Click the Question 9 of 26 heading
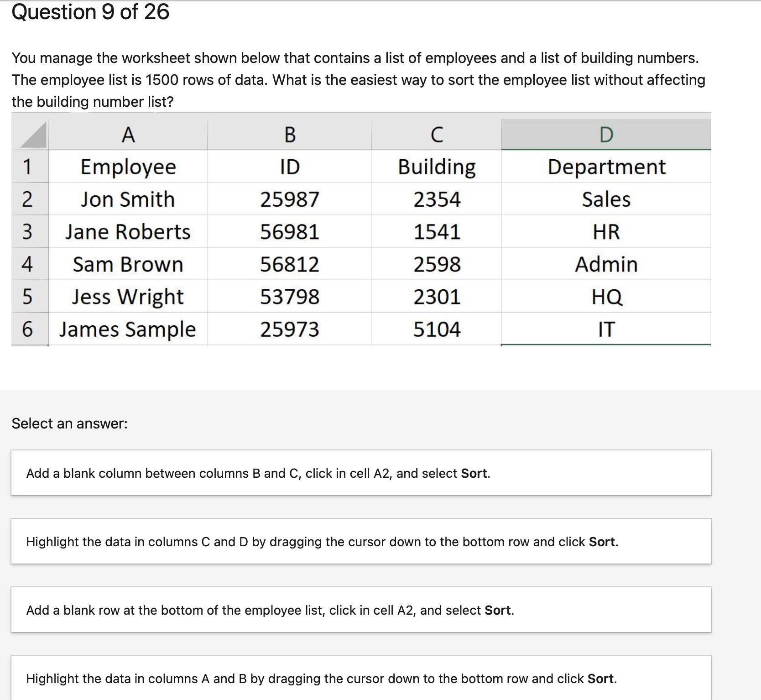Image resolution: width=761 pixels, height=700 pixels. (x=90, y=12)
